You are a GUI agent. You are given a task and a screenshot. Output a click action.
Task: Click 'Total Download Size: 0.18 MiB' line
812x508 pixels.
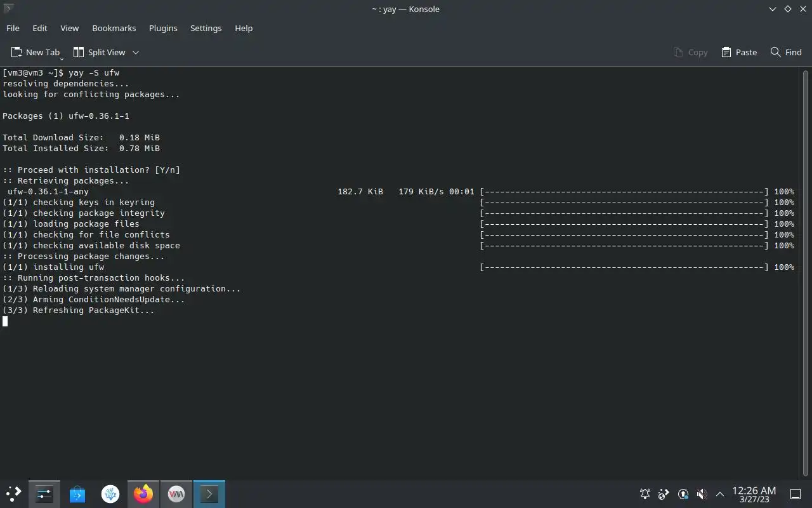pyautogui.click(x=81, y=137)
